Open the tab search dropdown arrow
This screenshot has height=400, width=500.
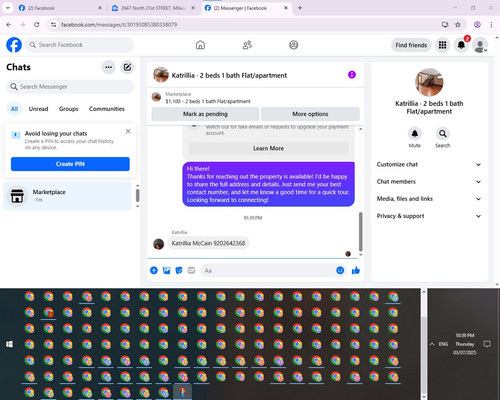tap(8, 8)
